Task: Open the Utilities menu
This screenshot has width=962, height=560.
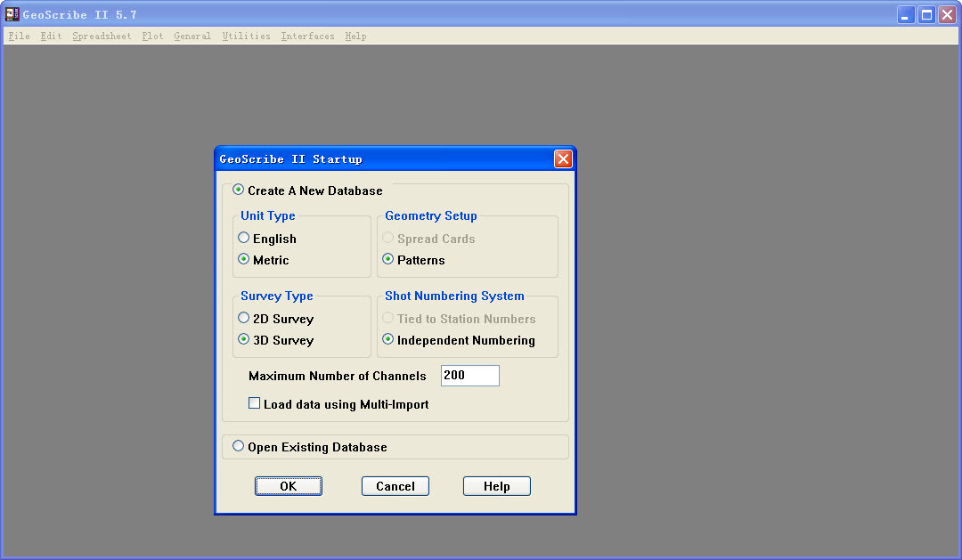Action: (246, 37)
